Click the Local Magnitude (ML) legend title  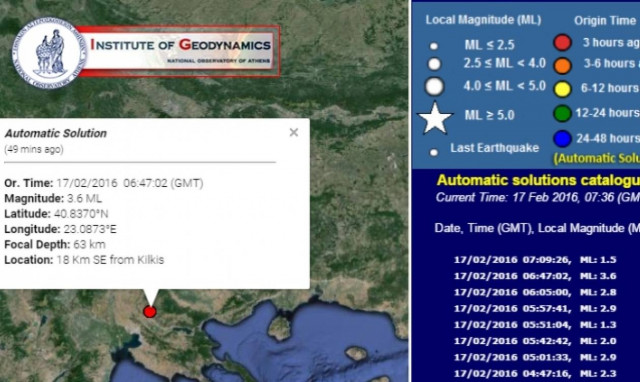click(483, 20)
